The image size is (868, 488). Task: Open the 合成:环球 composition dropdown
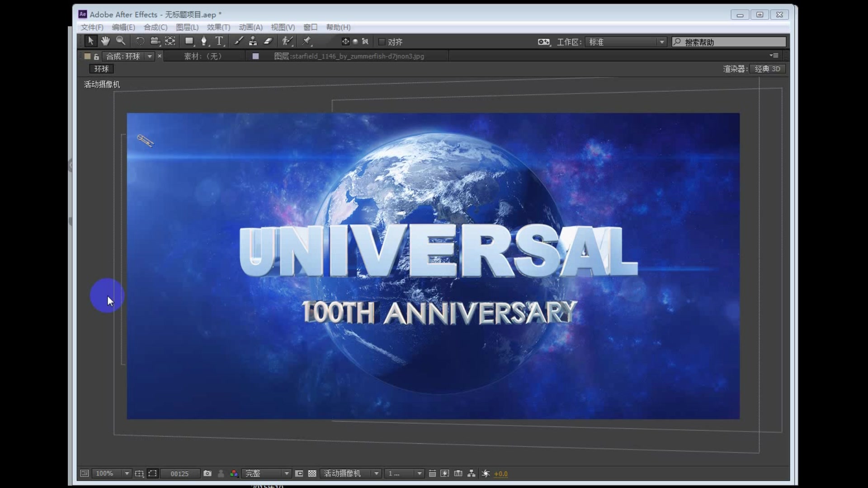pyautogui.click(x=150, y=56)
